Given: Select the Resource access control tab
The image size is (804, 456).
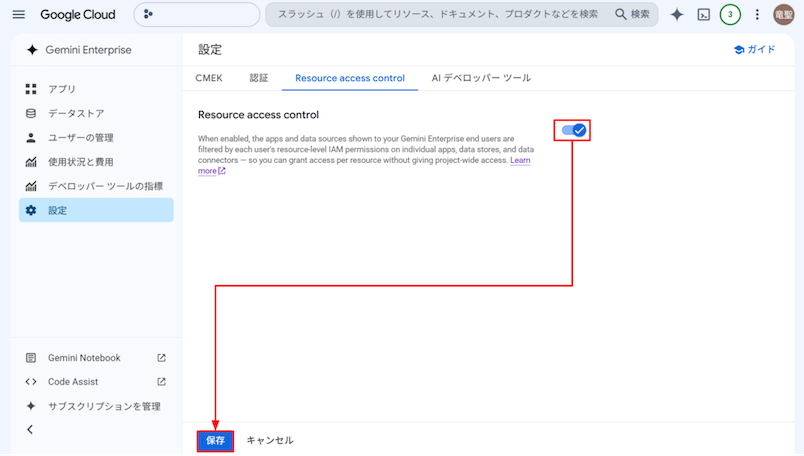Looking at the screenshot, I should (x=350, y=78).
